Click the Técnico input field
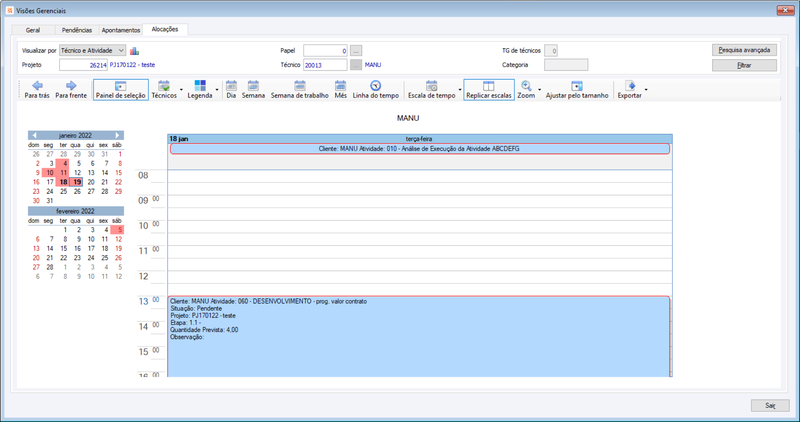 (x=326, y=65)
